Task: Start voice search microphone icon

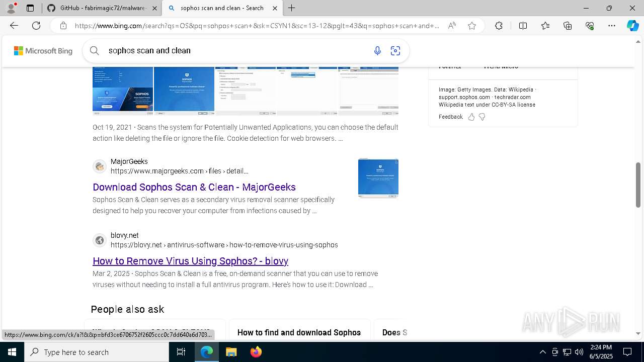Action: 377,50
